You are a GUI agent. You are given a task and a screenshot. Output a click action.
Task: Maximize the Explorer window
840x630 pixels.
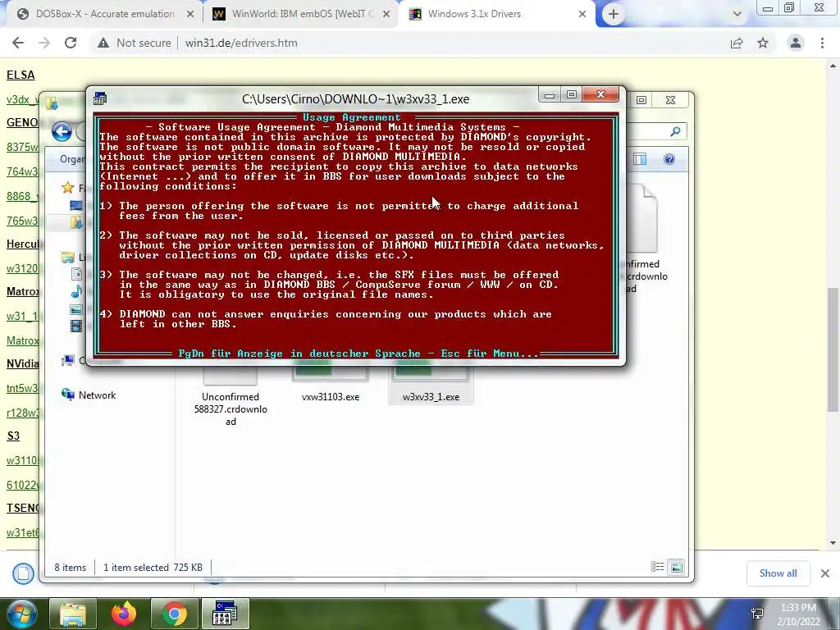coord(641,99)
